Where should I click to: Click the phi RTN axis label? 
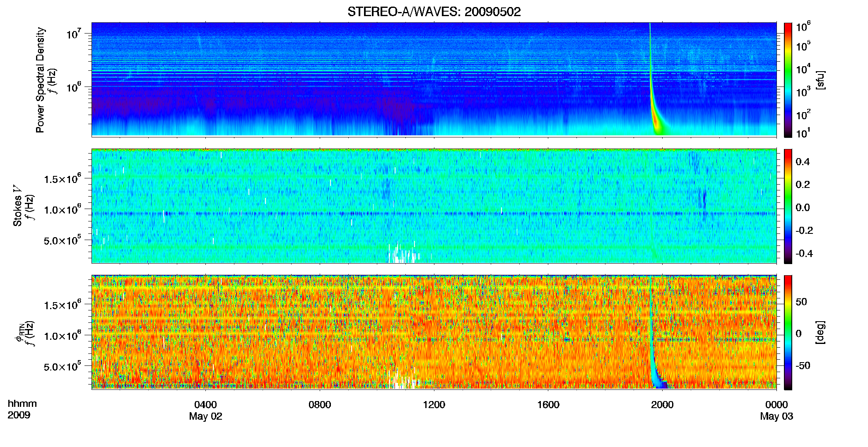pyautogui.click(x=19, y=332)
